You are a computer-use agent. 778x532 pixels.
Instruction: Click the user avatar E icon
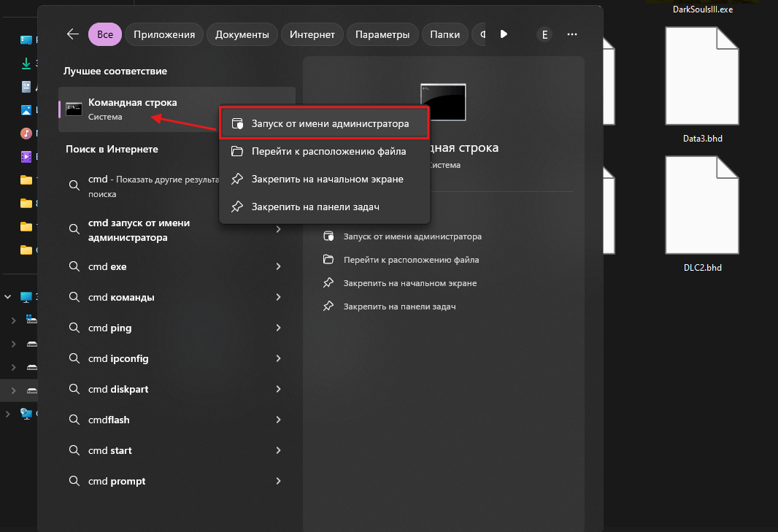tap(544, 34)
